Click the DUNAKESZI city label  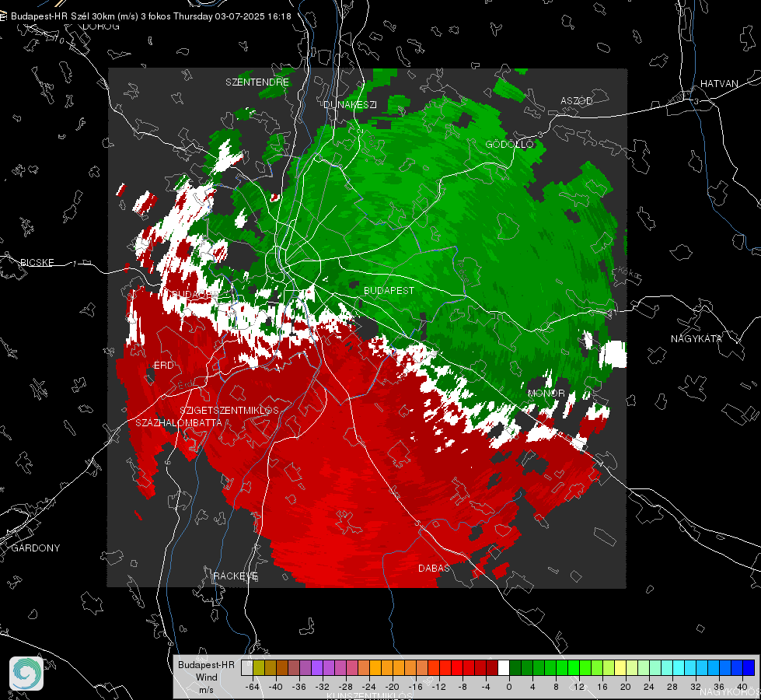(350, 104)
